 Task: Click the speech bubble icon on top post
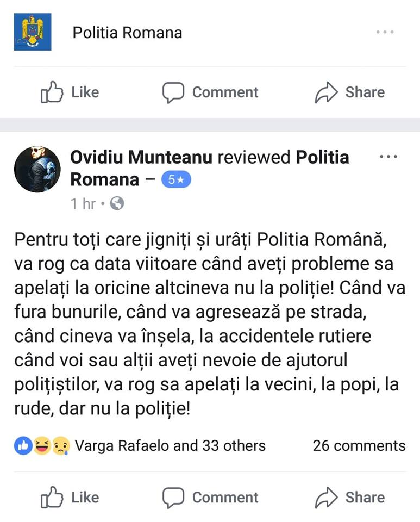[x=173, y=92]
